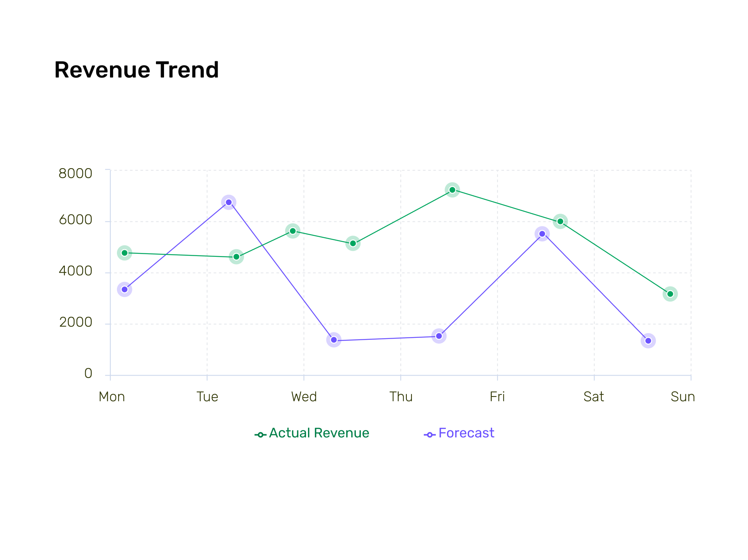Screen dimensions: 748x560
Task: Click the second Actual Revenue point from left
Action: tap(236, 257)
